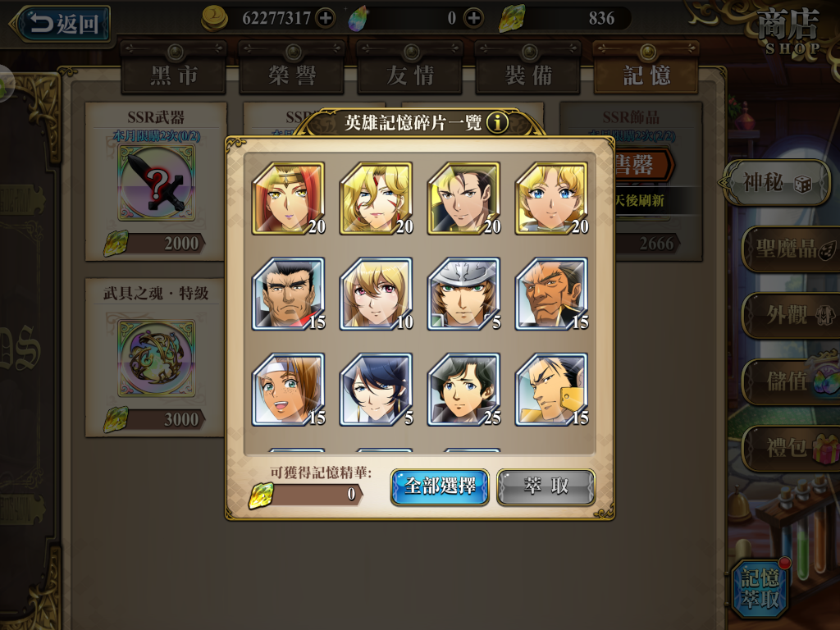
Task: Tap the plus icon next to rainbow crystal
Action: tap(473, 18)
